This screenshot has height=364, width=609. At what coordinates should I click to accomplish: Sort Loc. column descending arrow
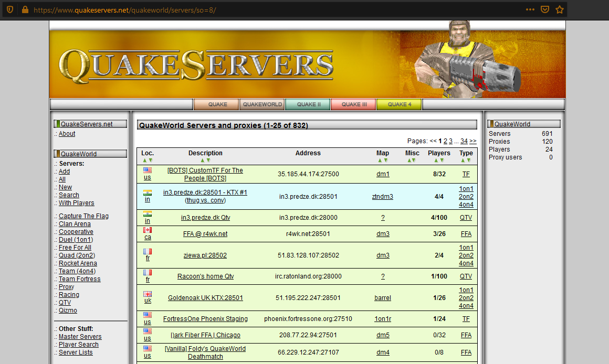(x=151, y=160)
